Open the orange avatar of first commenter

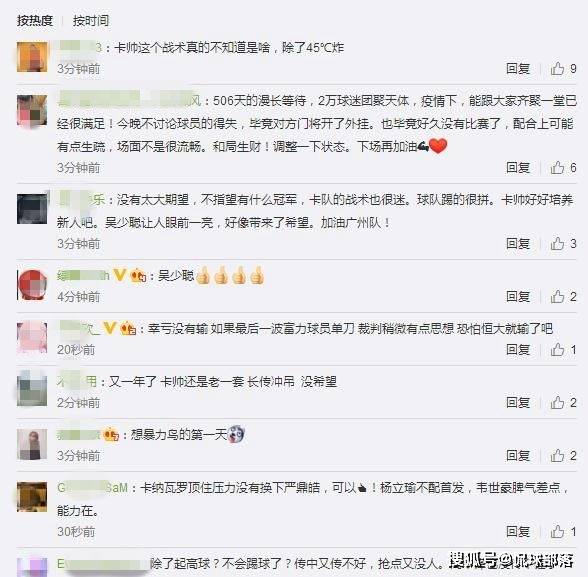point(32,57)
